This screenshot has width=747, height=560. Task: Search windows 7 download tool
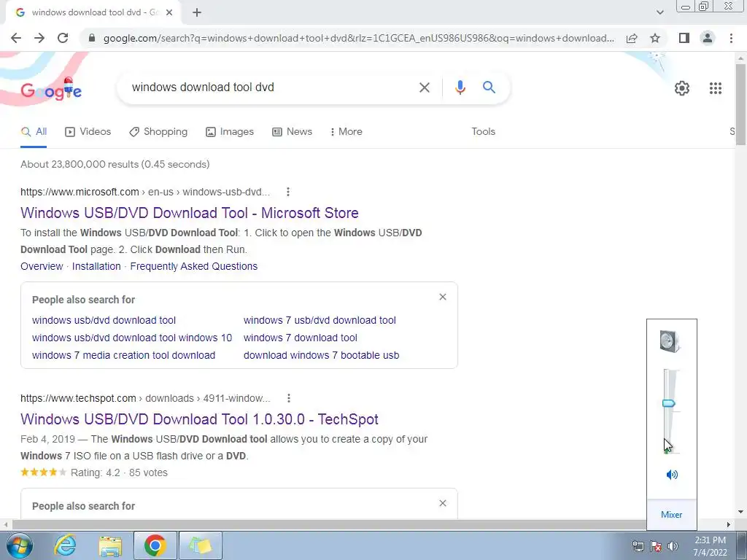(x=300, y=338)
